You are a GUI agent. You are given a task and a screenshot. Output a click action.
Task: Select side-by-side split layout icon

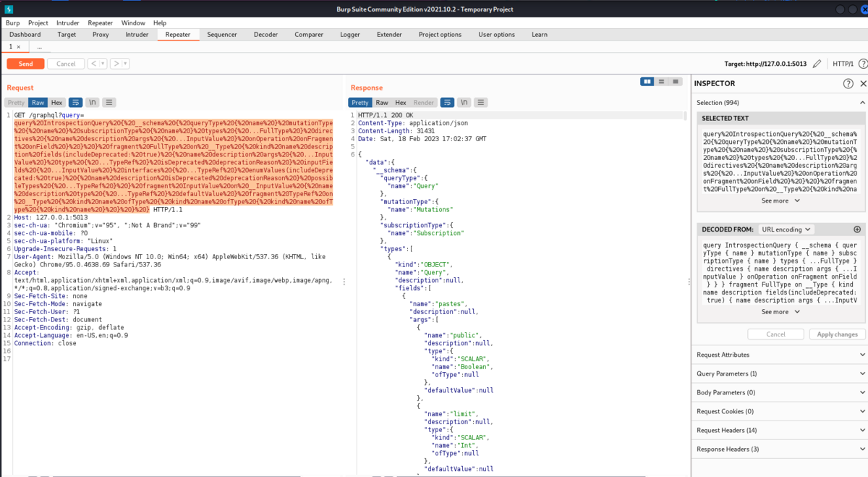(647, 82)
